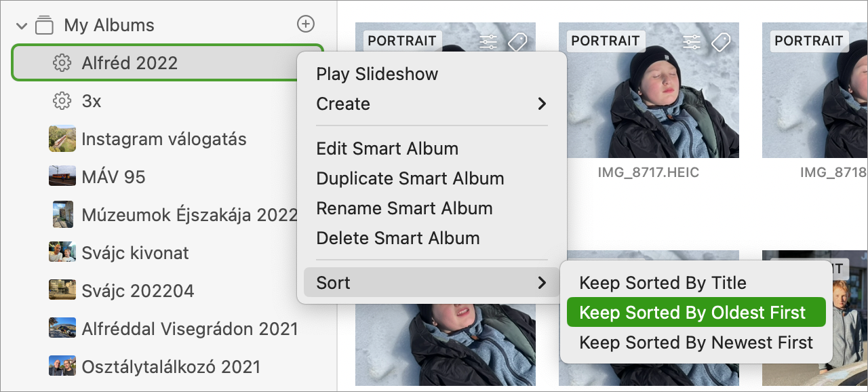Choose Play Slideshow from context menu
Screen dimensions: 868x392
pyautogui.click(x=432, y=74)
